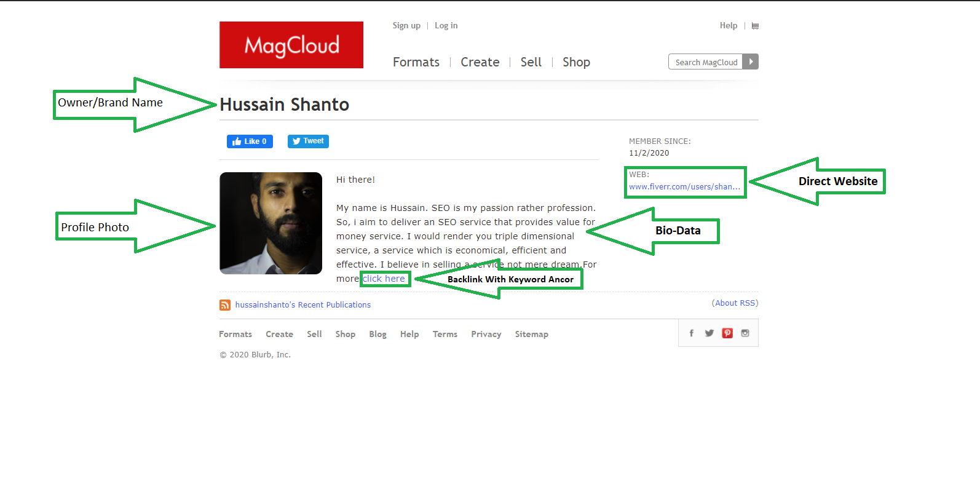
Task: Open the Instagram footer icon
Action: tap(745, 333)
